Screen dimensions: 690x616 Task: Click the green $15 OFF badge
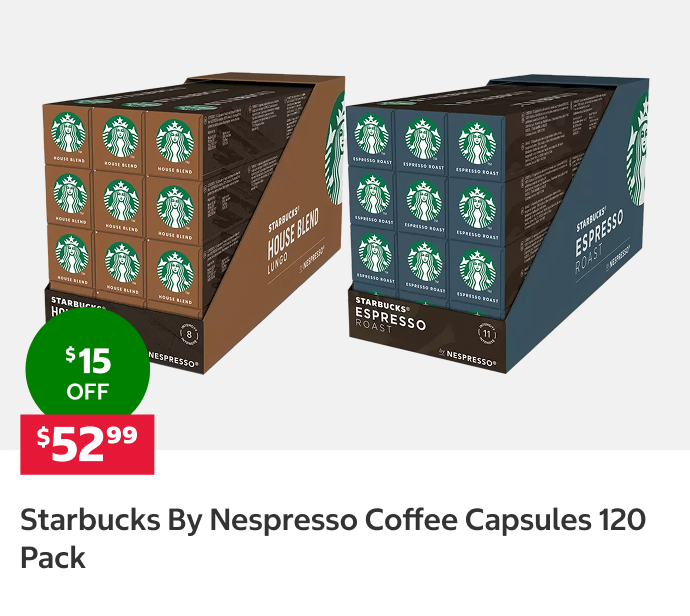click(88, 369)
